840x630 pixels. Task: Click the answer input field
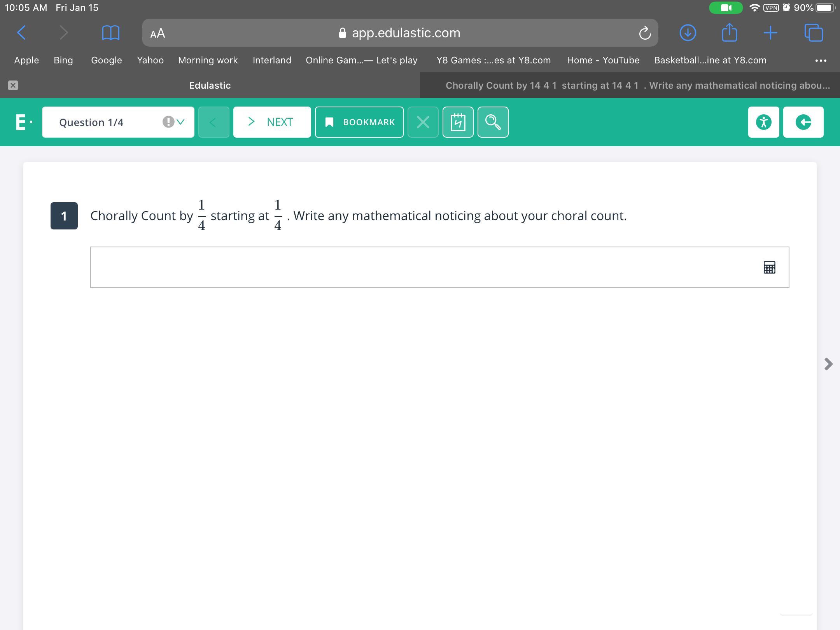[424, 267]
